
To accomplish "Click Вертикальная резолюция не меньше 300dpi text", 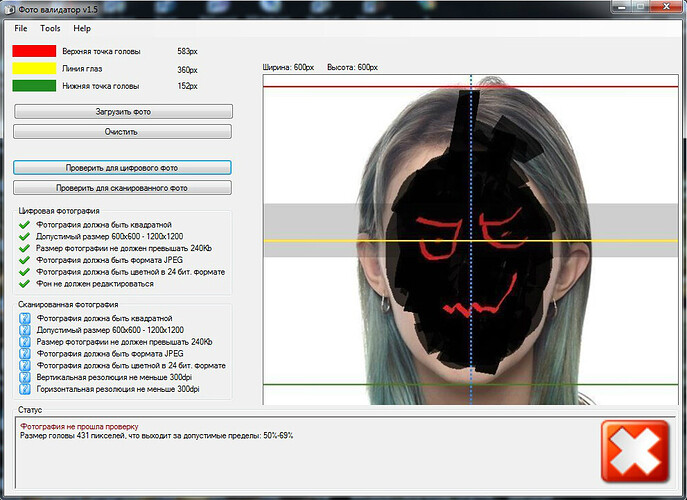I will tap(114, 377).
